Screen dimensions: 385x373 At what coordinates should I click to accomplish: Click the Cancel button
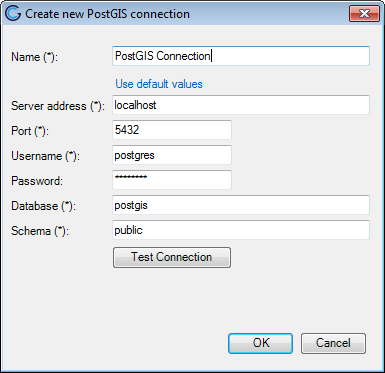point(333,343)
